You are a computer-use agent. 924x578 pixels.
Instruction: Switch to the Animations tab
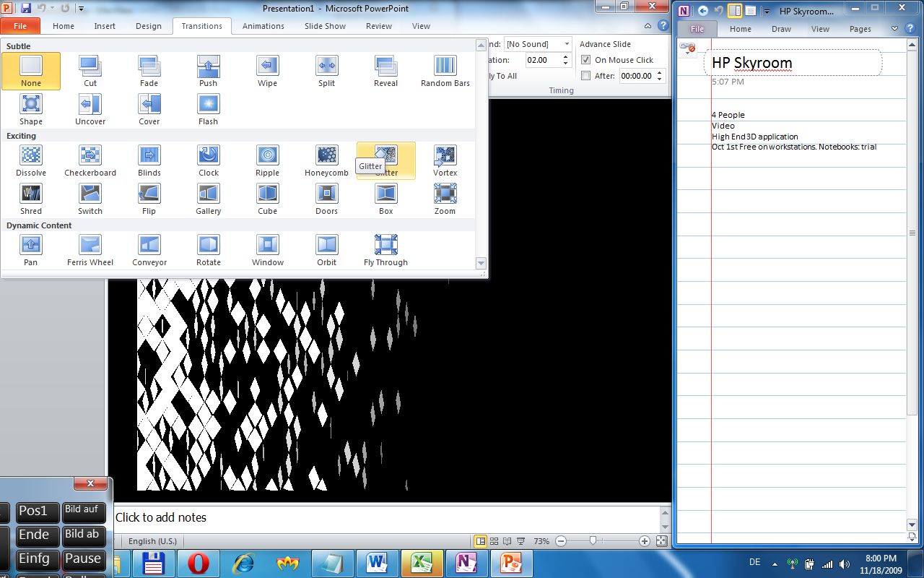[263, 26]
